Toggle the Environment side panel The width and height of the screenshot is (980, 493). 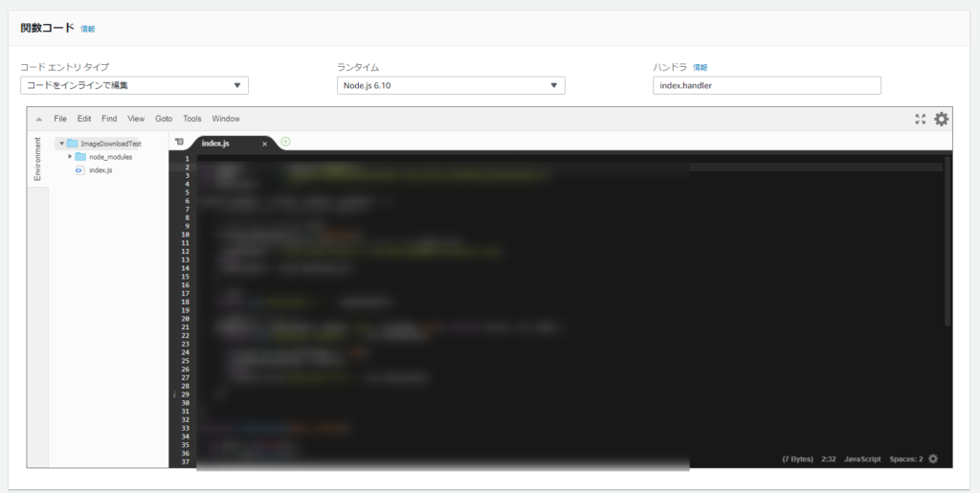(37, 159)
